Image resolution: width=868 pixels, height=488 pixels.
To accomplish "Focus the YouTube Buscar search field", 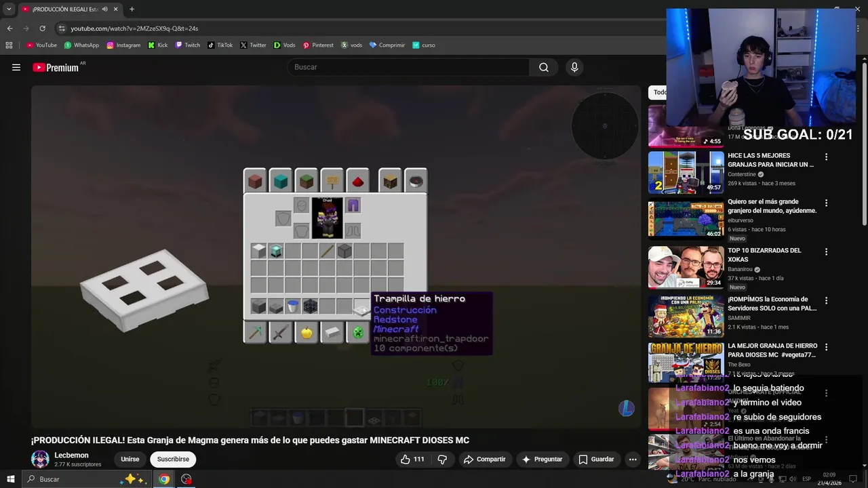I will pyautogui.click(x=408, y=67).
